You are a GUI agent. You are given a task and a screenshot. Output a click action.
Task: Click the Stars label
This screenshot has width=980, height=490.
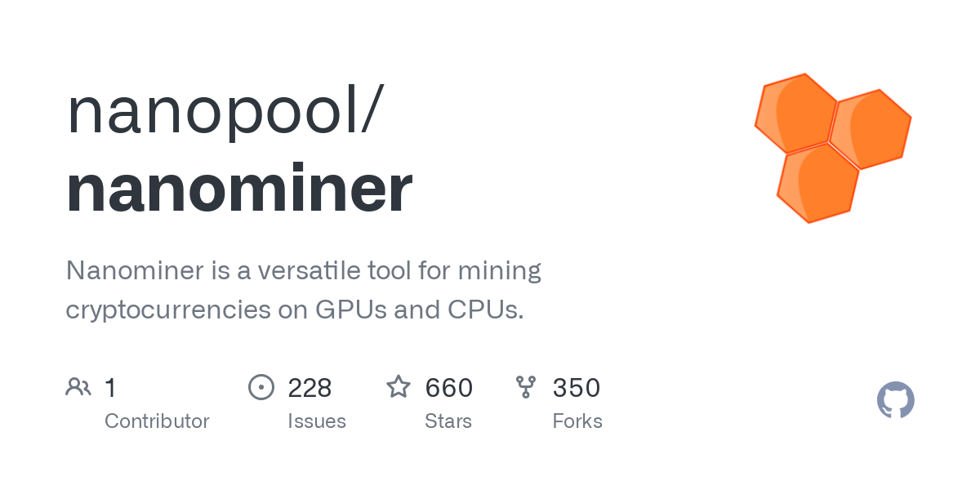click(x=448, y=421)
